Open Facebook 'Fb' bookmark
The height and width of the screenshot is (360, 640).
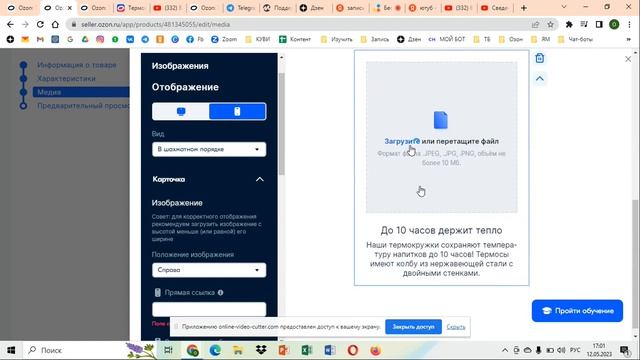[195, 39]
